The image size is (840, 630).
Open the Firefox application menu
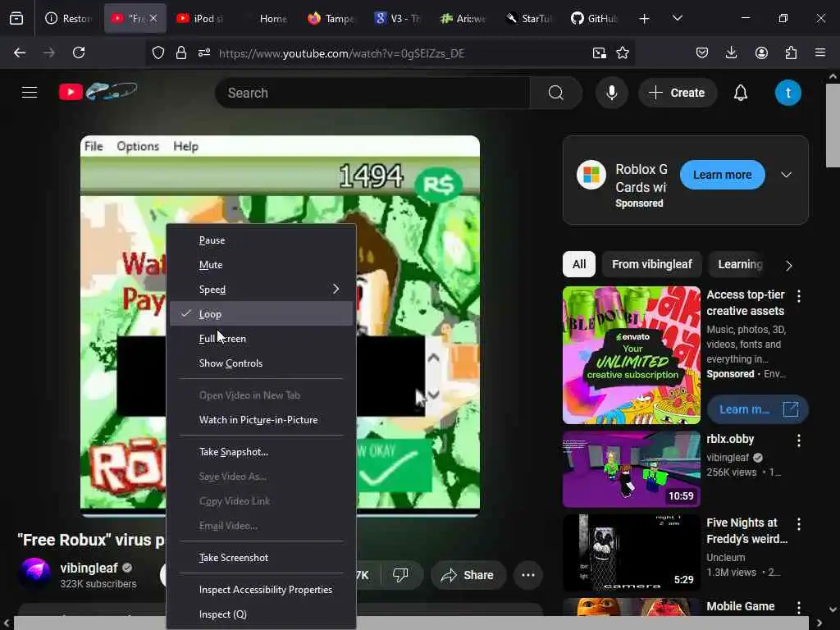coord(820,52)
